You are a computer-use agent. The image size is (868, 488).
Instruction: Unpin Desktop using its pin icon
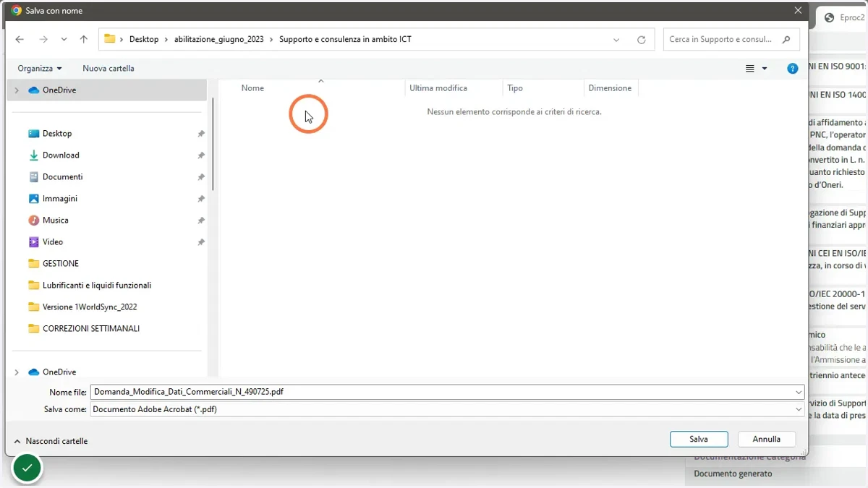coord(201,134)
